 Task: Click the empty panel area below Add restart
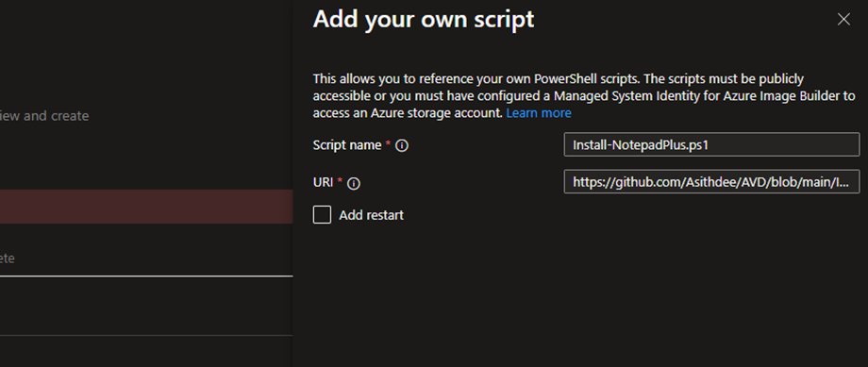(x=579, y=293)
